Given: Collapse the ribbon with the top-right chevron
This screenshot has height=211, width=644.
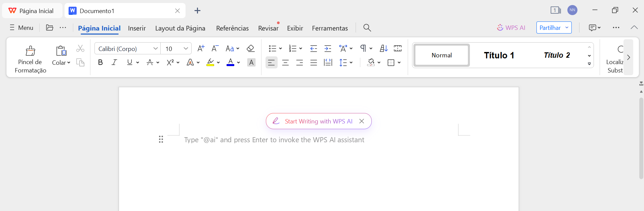Looking at the screenshot, I should [x=634, y=28].
